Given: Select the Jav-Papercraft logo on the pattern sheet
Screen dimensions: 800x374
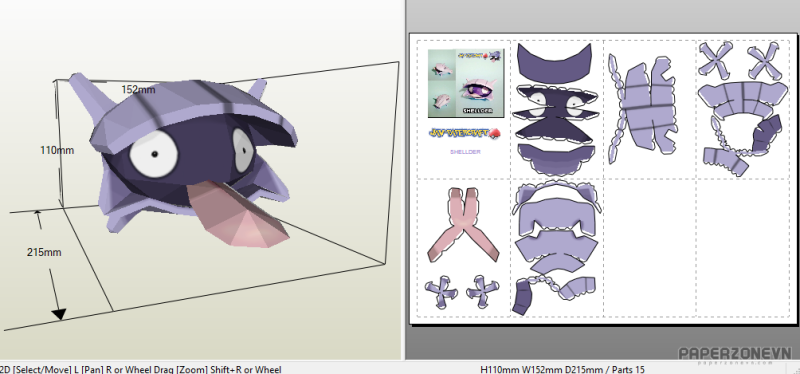Looking at the screenshot, I should pyautogui.click(x=465, y=133).
